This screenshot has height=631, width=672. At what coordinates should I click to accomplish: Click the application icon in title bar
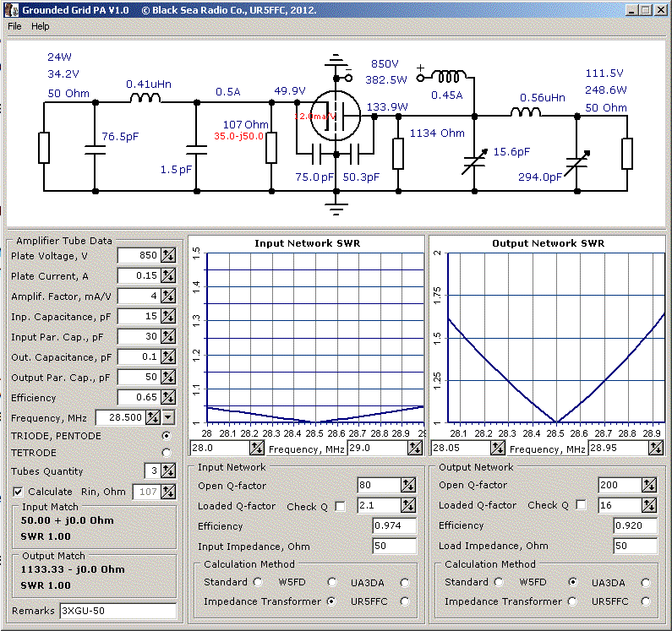(12, 9)
